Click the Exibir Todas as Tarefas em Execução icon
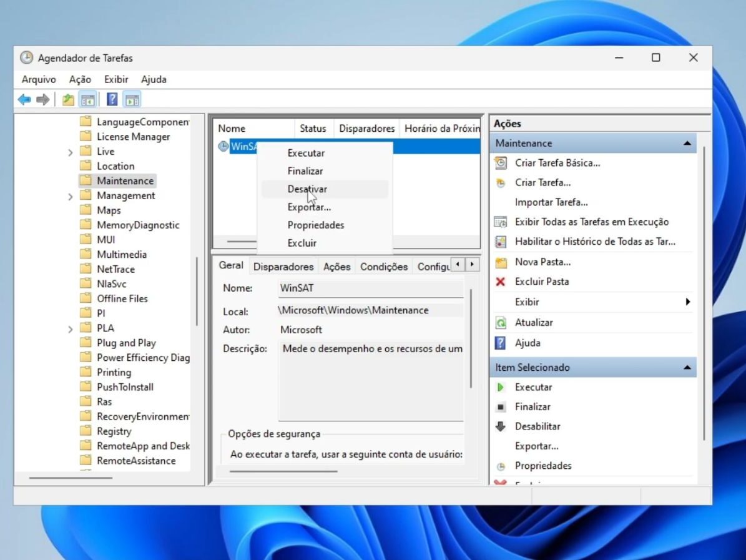The image size is (746, 560). point(501,222)
